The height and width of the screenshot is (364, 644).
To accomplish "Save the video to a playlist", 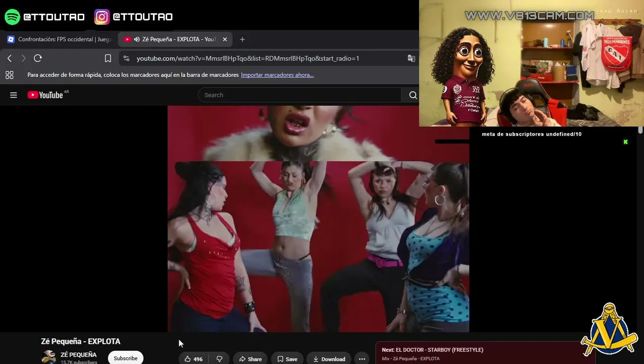I will (287, 359).
